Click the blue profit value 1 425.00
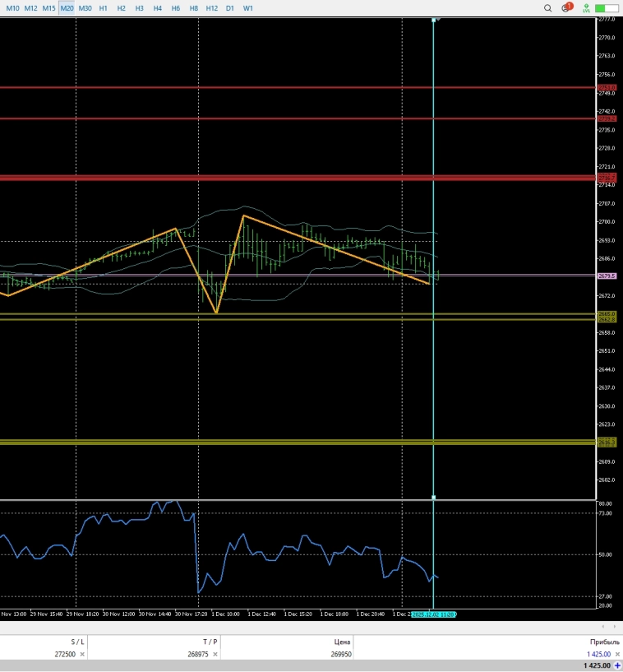Viewport: 623px width, 672px height. tap(598, 655)
